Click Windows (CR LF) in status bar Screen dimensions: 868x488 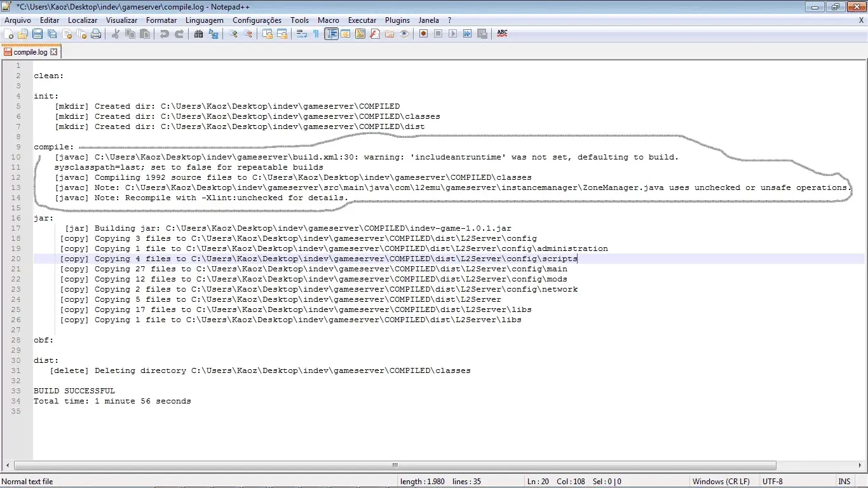tap(721, 482)
